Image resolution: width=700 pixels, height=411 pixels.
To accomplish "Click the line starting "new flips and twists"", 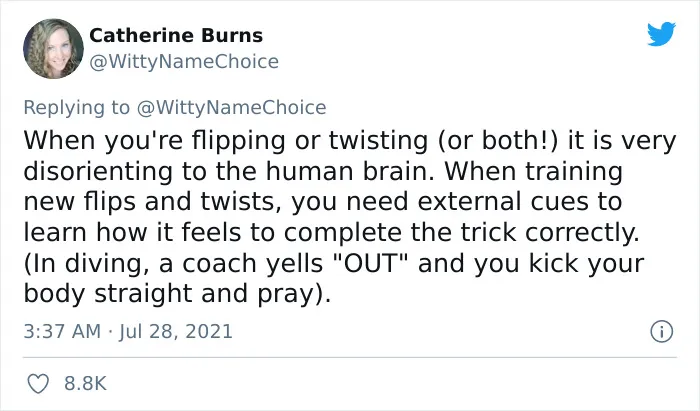I will pos(322,202).
